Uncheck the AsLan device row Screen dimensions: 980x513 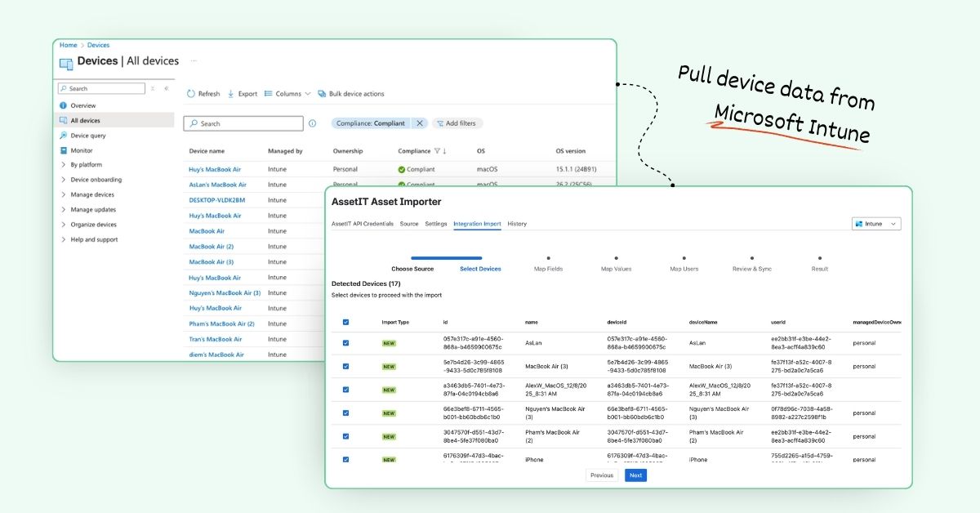(x=345, y=343)
